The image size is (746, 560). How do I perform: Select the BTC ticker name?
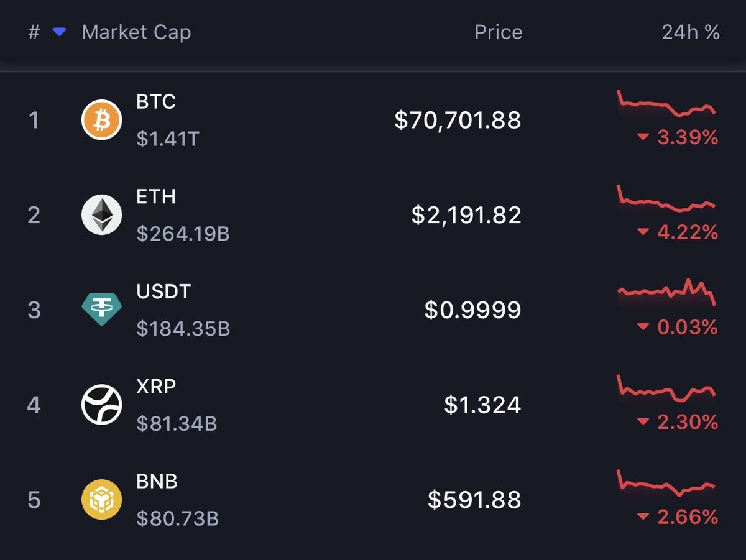coord(156,101)
